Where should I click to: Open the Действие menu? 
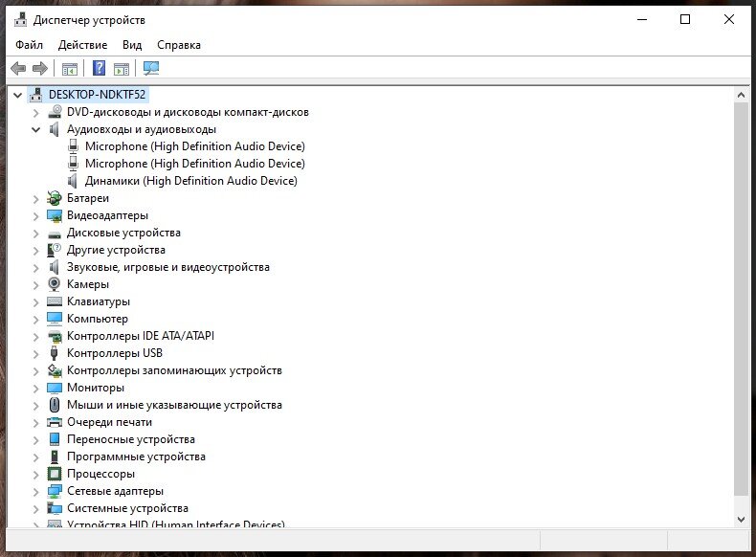tap(82, 45)
